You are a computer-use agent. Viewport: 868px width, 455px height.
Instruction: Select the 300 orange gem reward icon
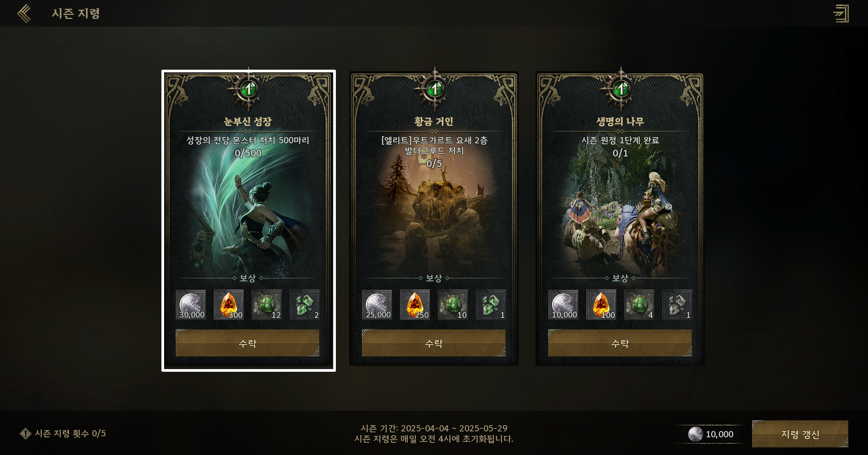coord(229,304)
